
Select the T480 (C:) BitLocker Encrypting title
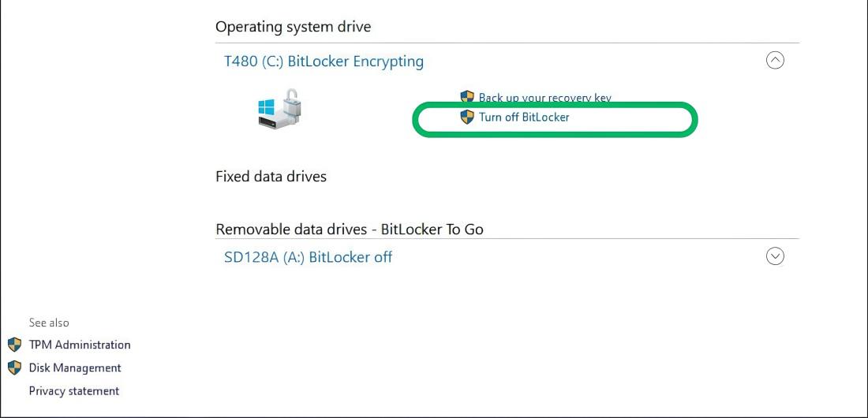pos(324,62)
